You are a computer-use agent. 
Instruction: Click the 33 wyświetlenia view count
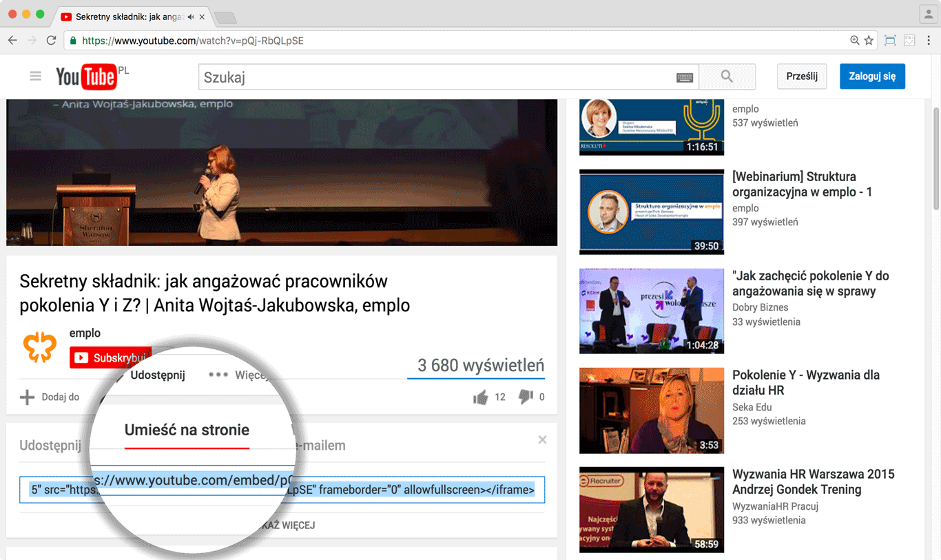pos(766,322)
